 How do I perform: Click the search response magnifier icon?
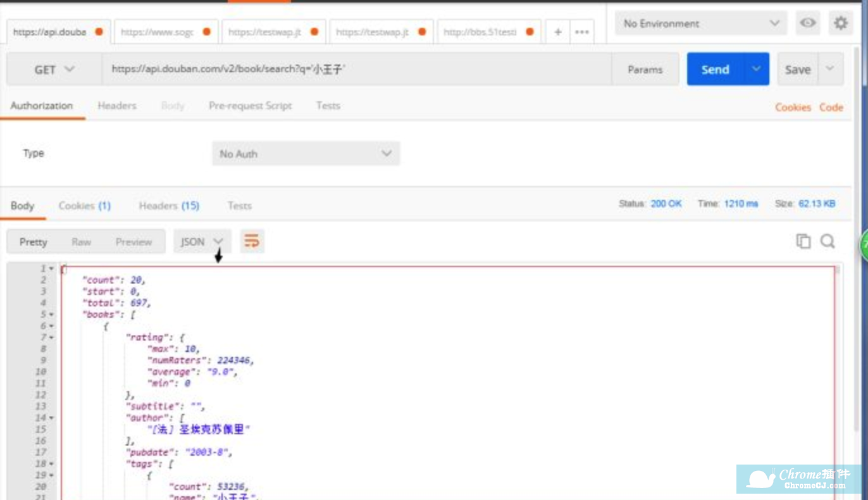828,241
